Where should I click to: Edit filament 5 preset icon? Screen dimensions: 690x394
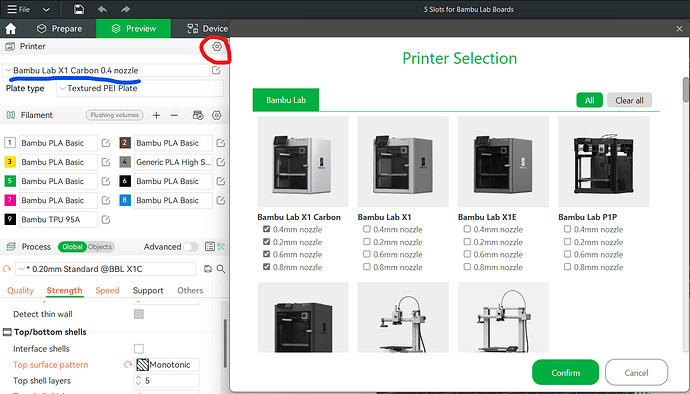pyautogui.click(x=106, y=181)
